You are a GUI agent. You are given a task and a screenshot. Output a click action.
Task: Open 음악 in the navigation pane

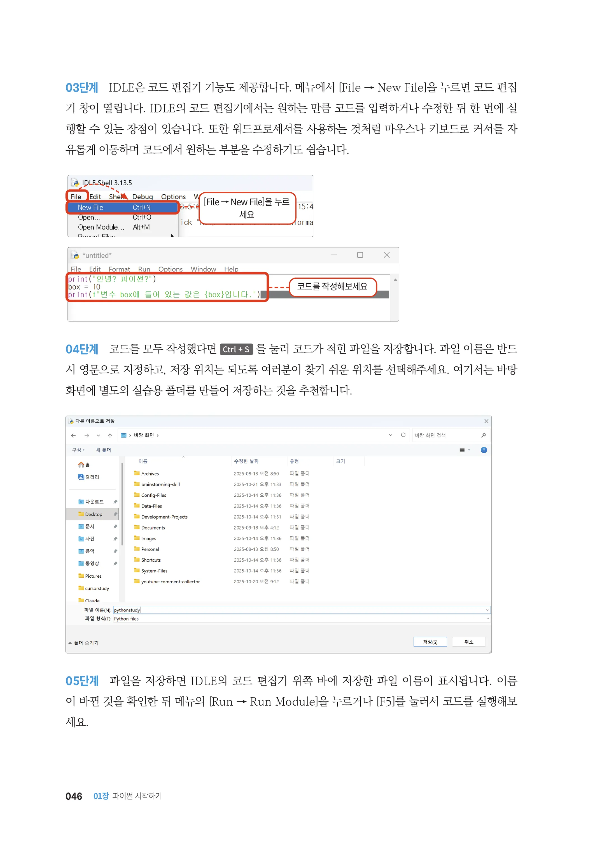coord(87,551)
